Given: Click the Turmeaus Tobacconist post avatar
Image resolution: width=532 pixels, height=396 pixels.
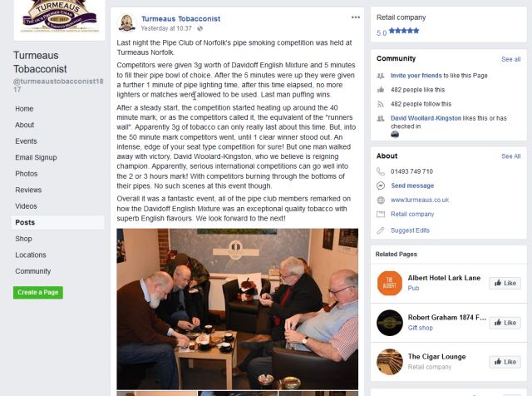Looking at the screenshot, I should click(126, 22).
